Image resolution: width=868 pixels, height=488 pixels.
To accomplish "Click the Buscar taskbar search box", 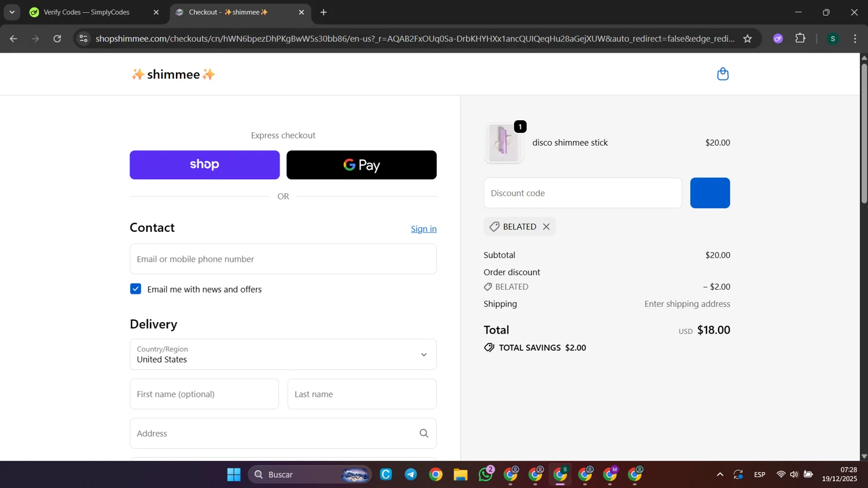I will [x=310, y=475].
